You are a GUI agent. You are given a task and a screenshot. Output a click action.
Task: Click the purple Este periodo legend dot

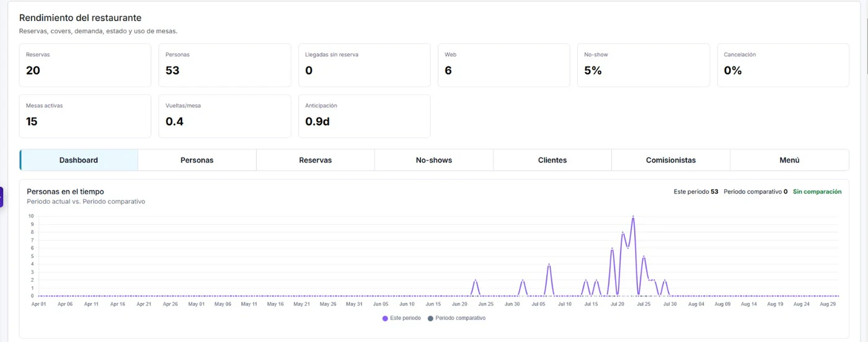pos(385,318)
